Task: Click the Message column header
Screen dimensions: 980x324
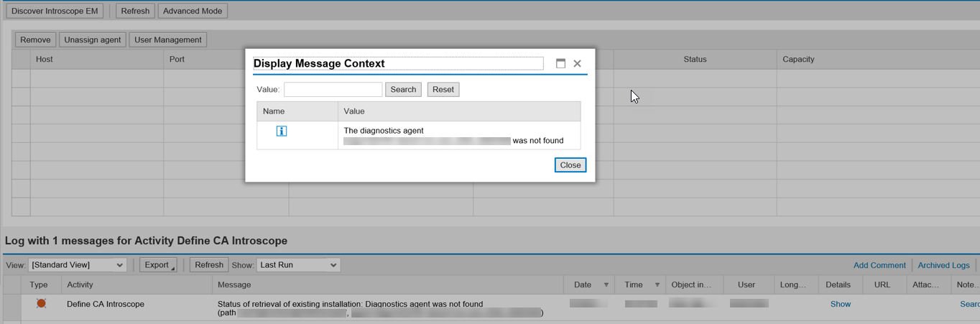Action: (x=388, y=284)
